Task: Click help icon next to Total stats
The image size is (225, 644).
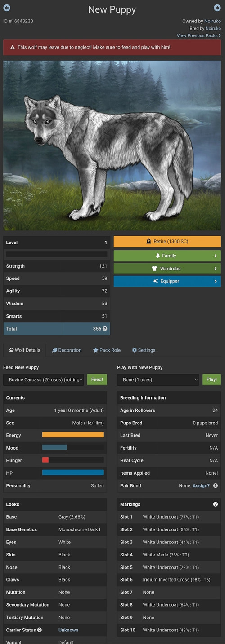Action: point(105,329)
